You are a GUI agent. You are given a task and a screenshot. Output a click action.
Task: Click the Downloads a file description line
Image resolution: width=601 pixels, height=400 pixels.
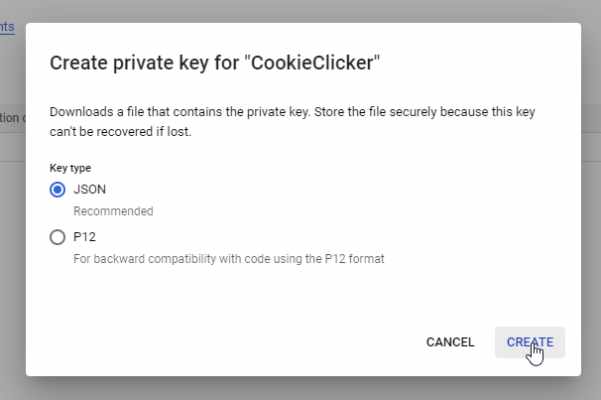[x=292, y=112]
